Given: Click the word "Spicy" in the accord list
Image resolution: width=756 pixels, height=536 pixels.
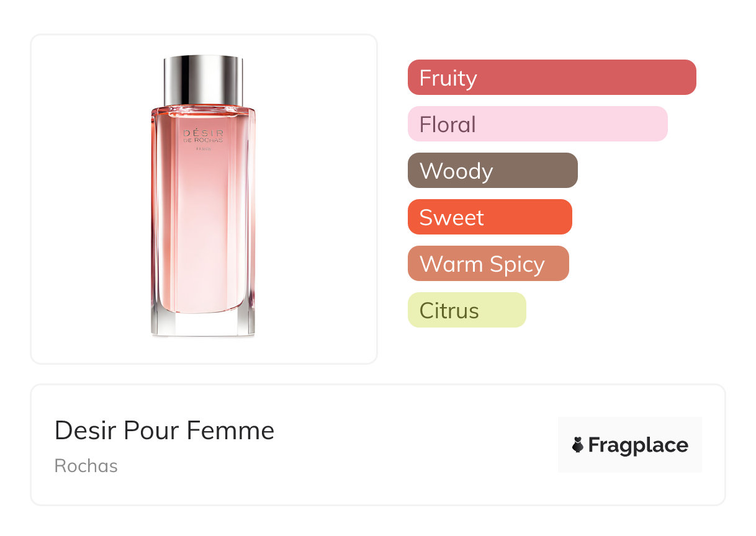Looking at the screenshot, I should (516, 264).
